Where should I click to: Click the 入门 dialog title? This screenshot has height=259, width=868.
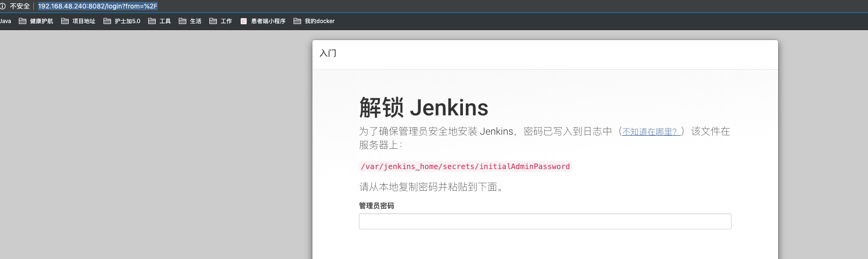[328, 53]
